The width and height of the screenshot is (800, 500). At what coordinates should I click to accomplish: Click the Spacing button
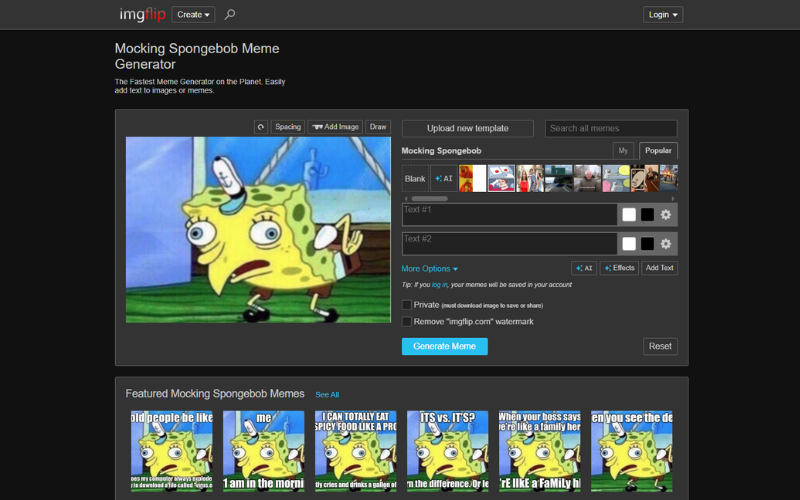coord(288,127)
